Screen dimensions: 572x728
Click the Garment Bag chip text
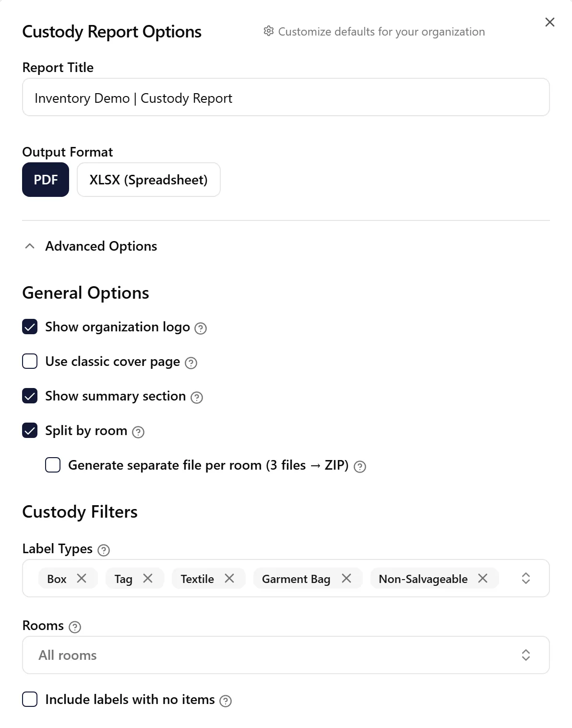[x=296, y=579]
